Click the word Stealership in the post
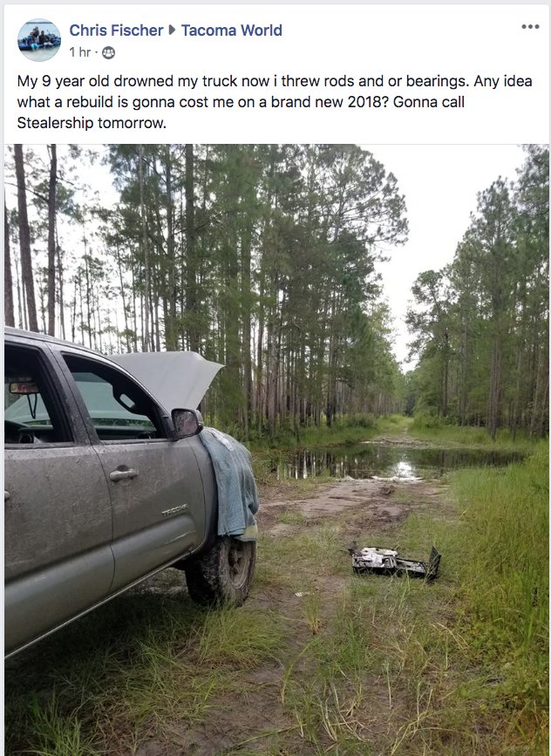Image resolution: width=551 pixels, height=756 pixels. click(x=56, y=123)
